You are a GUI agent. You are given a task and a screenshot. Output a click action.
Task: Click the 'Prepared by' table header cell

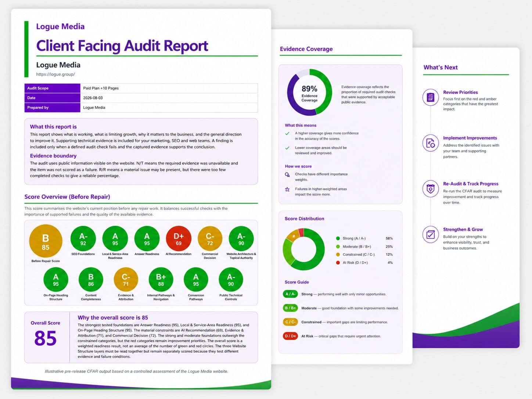point(52,107)
